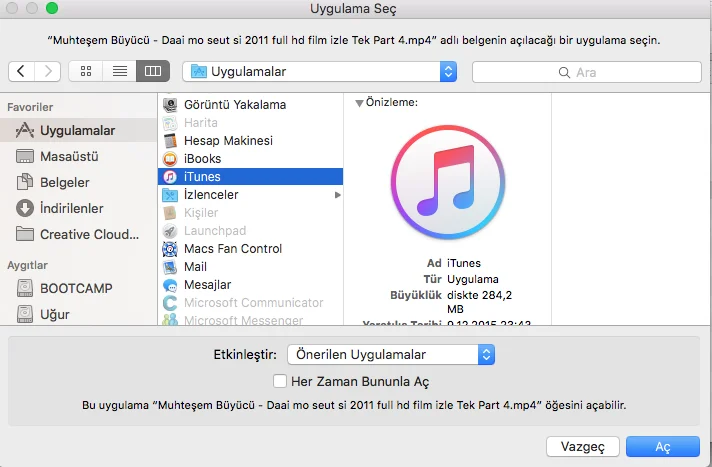Click the large iTunes preview artwork
Viewport: 712px width, 467px height.
click(x=448, y=183)
